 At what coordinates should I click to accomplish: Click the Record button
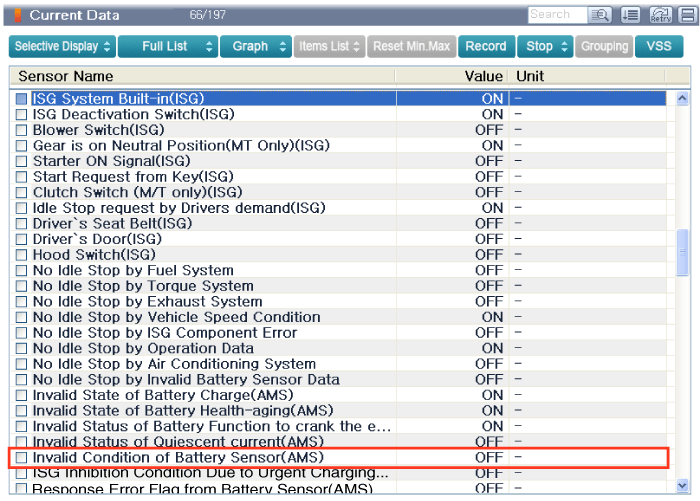[486, 46]
